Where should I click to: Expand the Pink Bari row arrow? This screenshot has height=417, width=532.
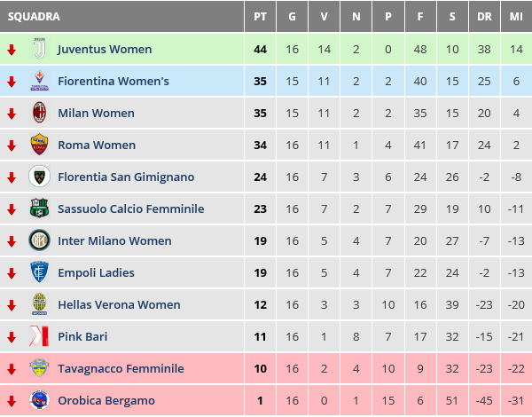point(12,337)
